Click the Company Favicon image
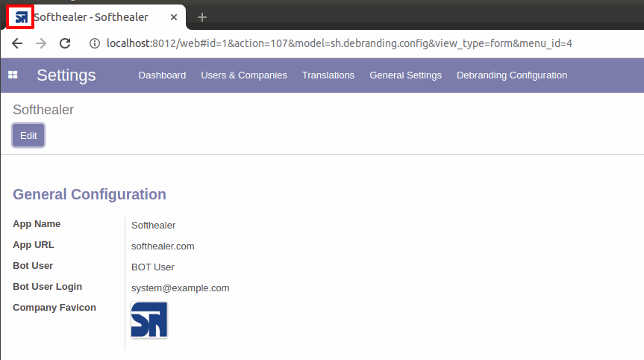This screenshot has width=644, height=360. [149, 320]
